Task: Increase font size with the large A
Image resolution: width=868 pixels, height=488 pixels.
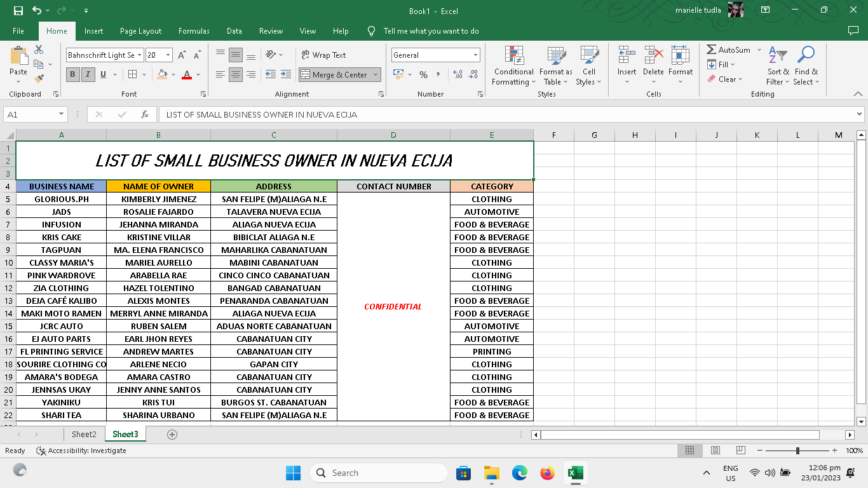Action: click(x=182, y=55)
